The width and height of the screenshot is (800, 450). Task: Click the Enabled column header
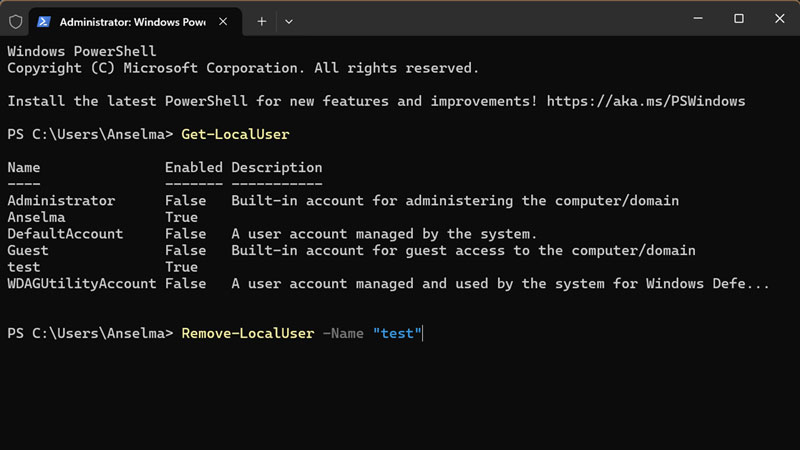pyautogui.click(x=194, y=167)
